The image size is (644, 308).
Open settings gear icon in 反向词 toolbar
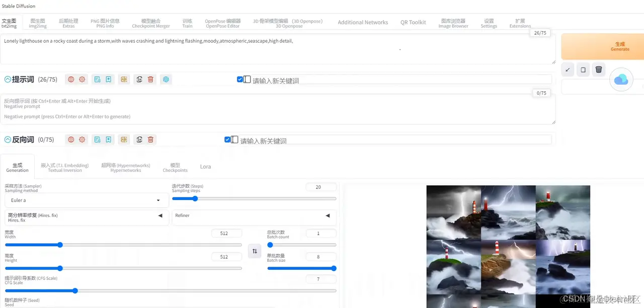tap(82, 140)
